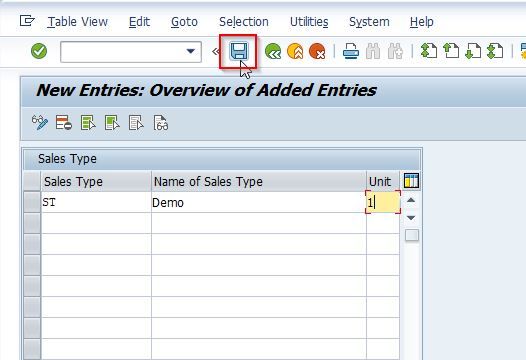
Task: Open the window menu icon left of Table View
Action: click(27, 21)
